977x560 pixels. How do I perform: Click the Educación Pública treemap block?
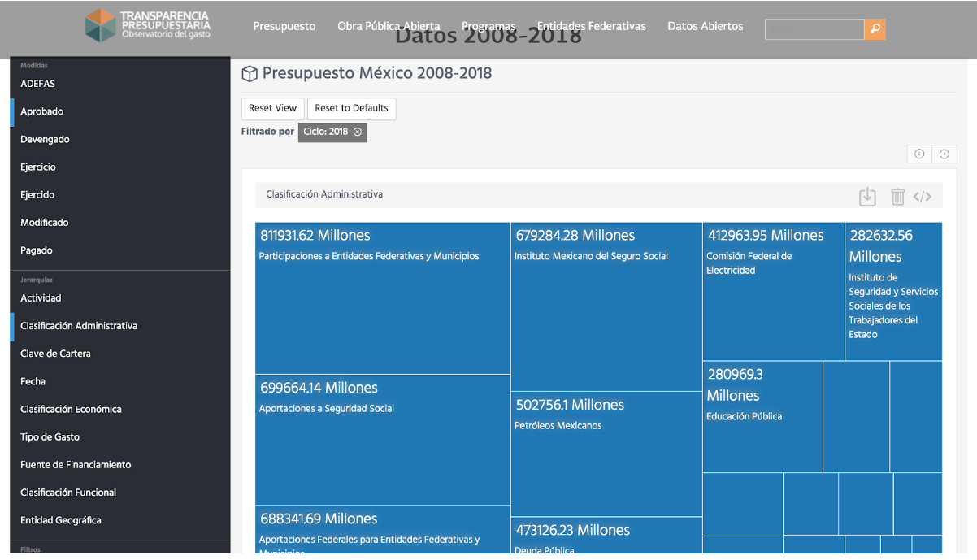click(x=762, y=417)
